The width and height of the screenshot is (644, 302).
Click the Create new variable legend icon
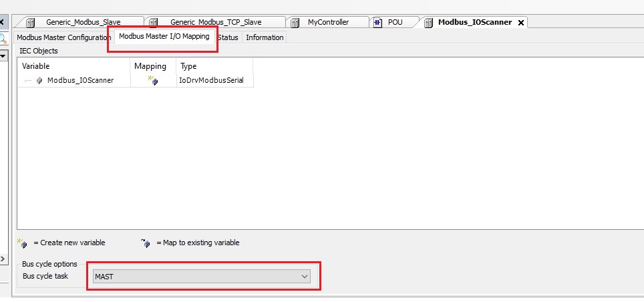22,243
